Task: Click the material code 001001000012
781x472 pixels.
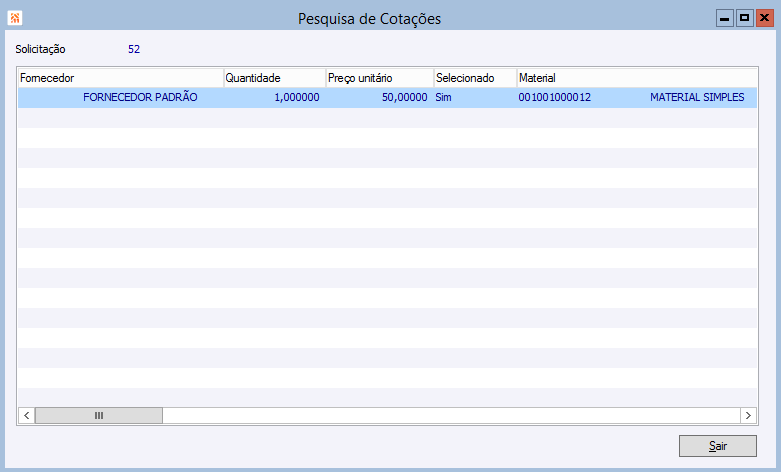Action: point(554,98)
